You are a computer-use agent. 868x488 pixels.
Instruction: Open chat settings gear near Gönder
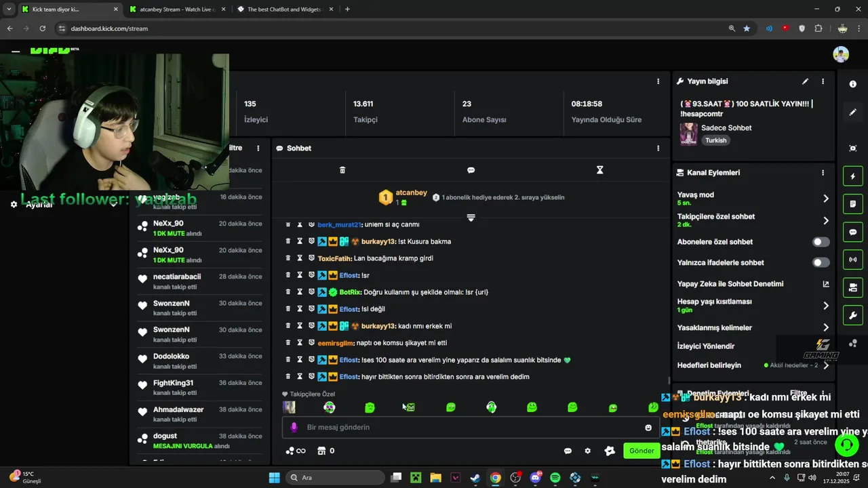coord(587,451)
